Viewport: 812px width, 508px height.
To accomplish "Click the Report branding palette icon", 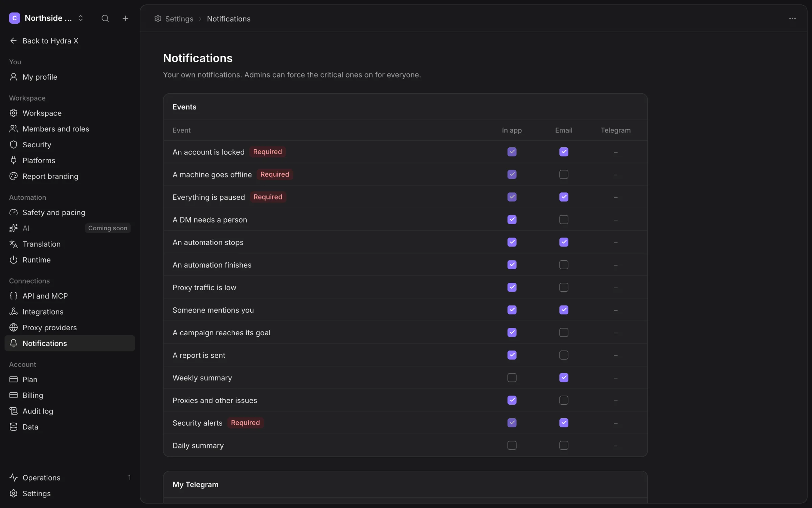I will coord(14,176).
